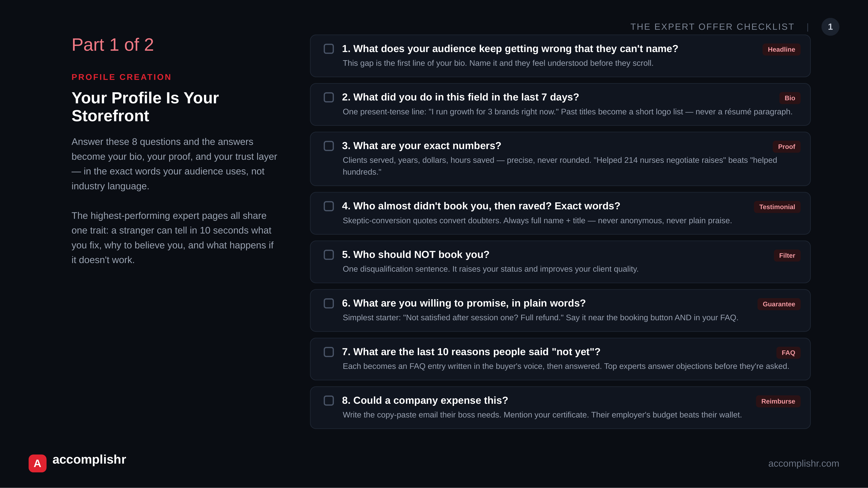This screenshot has height=488, width=868.
Task: Click the Proof tag badge
Action: click(786, 147)
